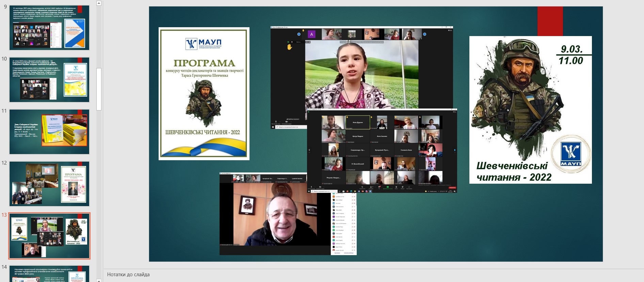Click the slide panel vertical scrollbar thumb
The image size is (644, 282).
pos(99,89)
